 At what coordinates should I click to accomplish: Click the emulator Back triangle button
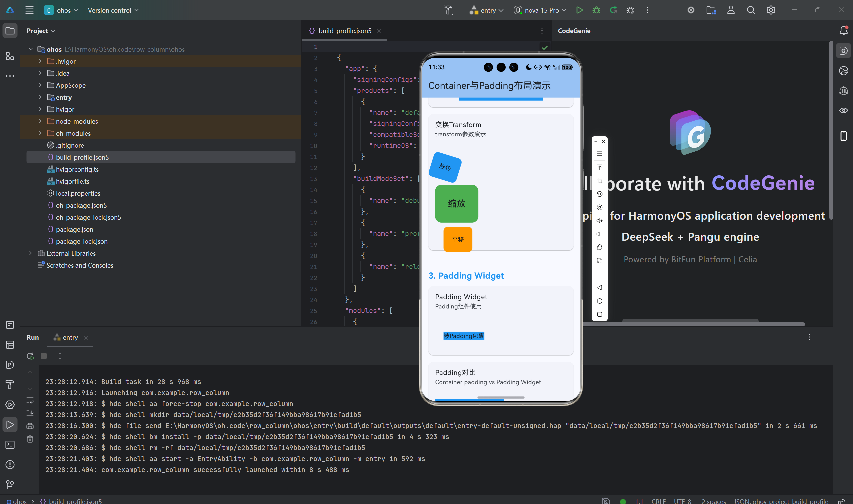coord(599,288)
